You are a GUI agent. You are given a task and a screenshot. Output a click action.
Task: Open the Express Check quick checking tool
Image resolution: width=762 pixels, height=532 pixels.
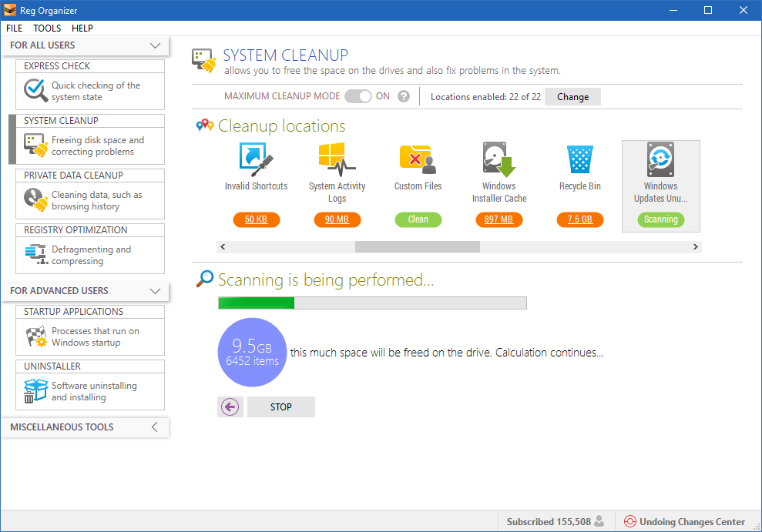[89, 90]
